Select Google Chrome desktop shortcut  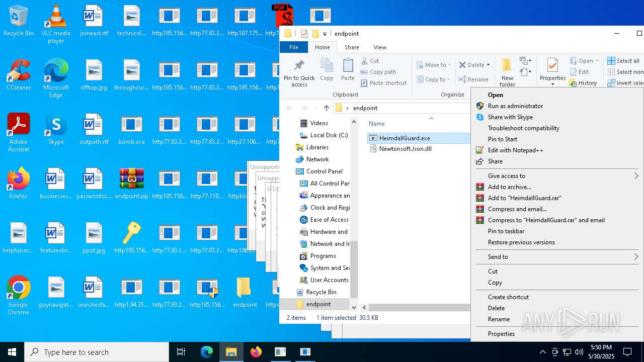point(19,296)
